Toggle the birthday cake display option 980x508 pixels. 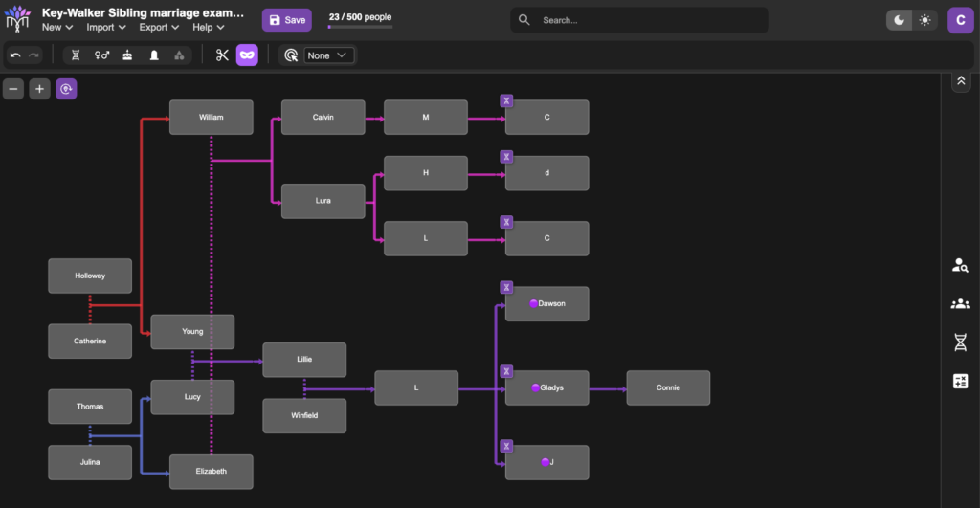127,55
